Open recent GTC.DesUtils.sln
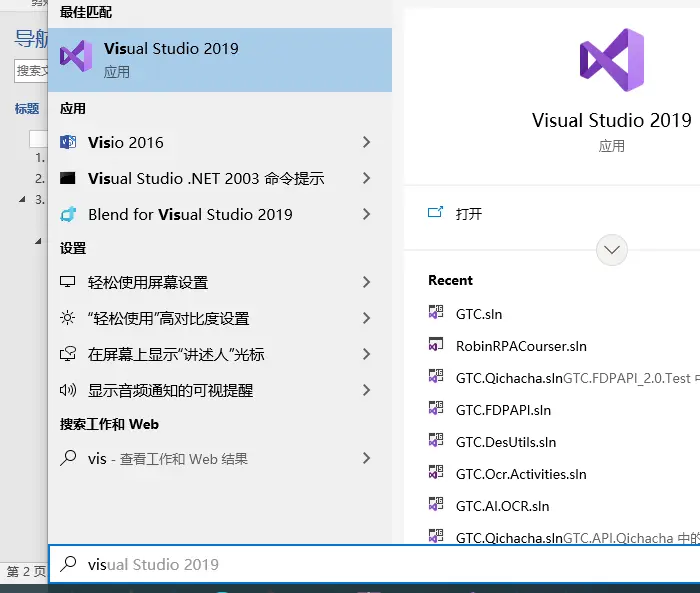Image resolution: width=700 pixels, height=593 pixels. (x=506, y=443)
